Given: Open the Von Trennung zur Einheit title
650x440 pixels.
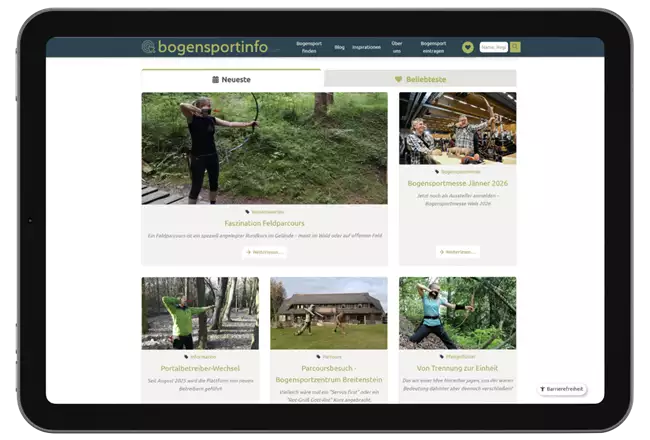Looking at the screenshot, I should click(x=458, y=368).
